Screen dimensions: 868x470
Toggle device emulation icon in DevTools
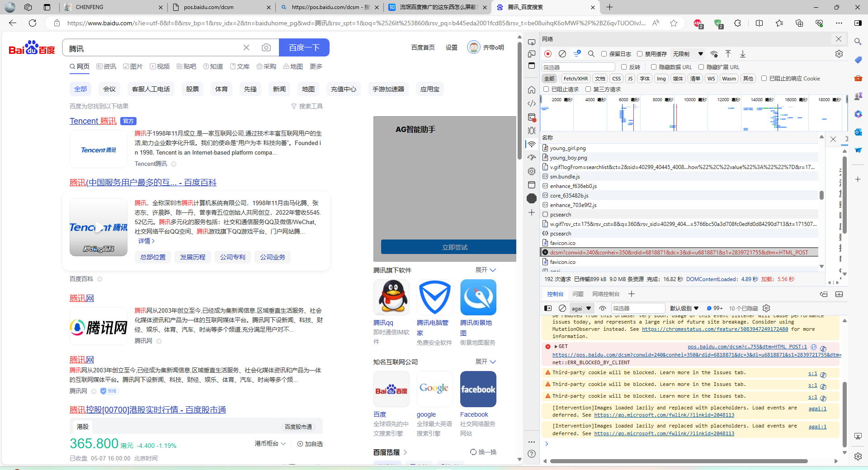click(x=532, y=54)
